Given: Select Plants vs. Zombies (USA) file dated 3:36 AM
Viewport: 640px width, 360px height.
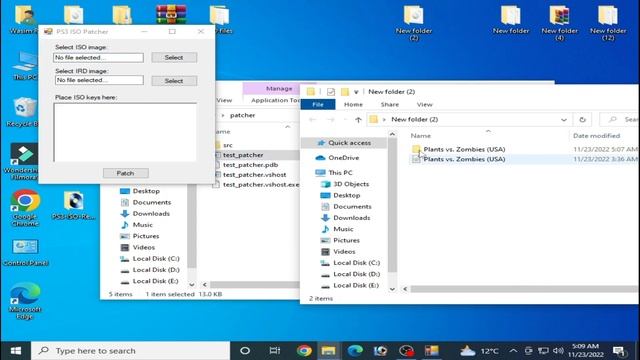Looking at the screenshot, I should click(464, 159).
